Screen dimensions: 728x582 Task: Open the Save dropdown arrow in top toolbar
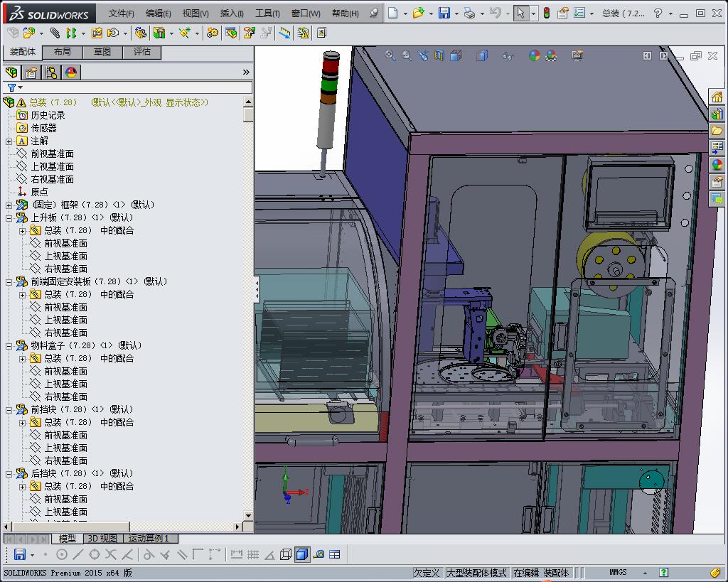coord(456,14)
